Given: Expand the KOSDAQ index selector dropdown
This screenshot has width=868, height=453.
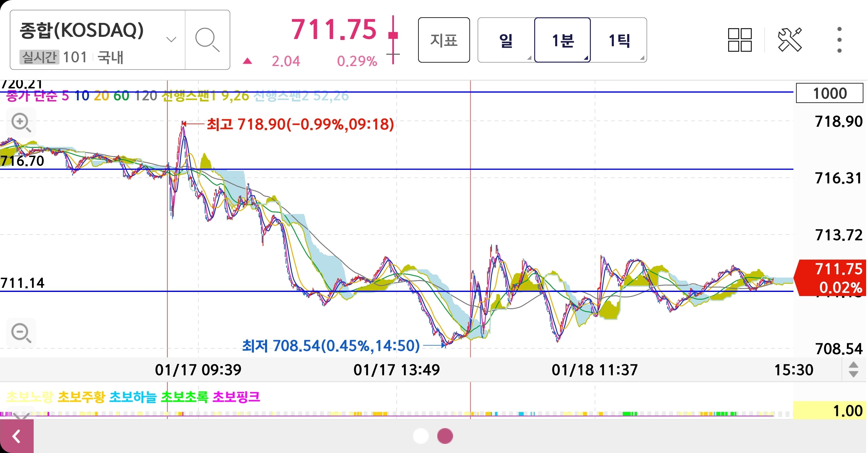Looking at the screenshot, I should [x=171, y=40].
